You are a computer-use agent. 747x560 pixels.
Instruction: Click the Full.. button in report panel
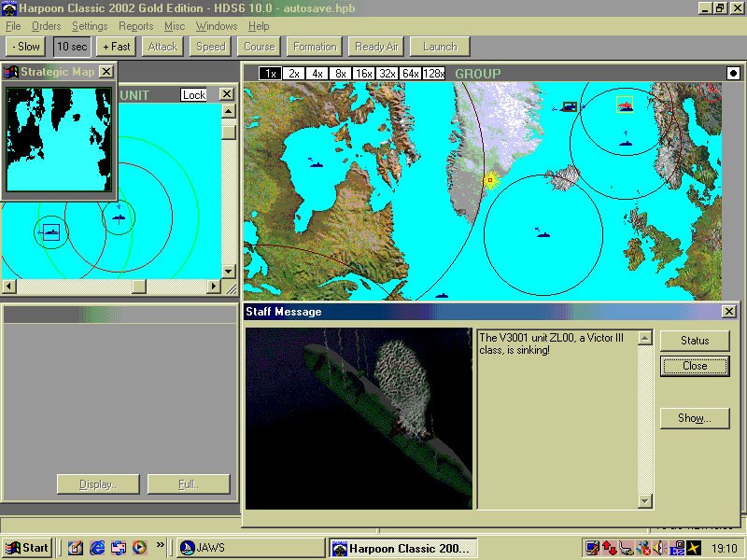[x=189, y=484]
